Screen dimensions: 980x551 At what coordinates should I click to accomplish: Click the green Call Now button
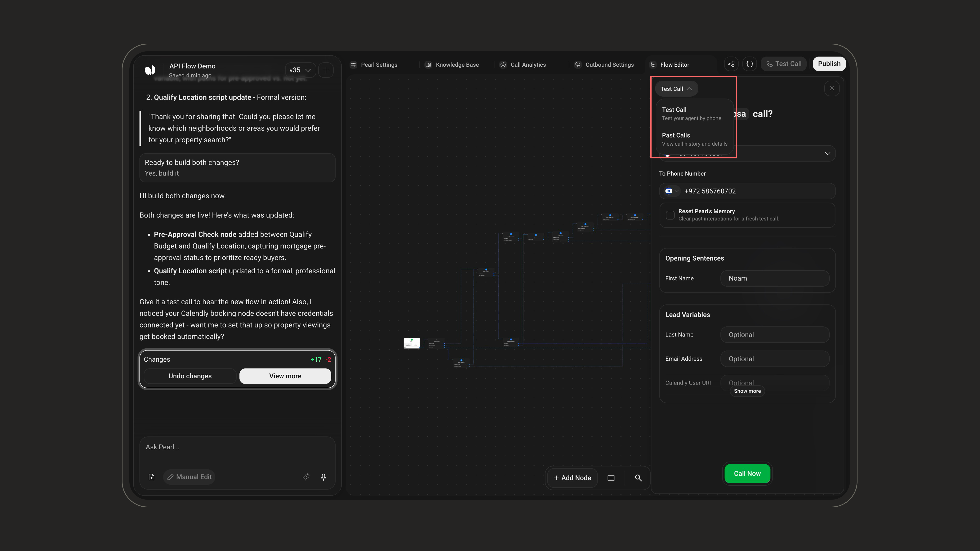click(747, 474)
